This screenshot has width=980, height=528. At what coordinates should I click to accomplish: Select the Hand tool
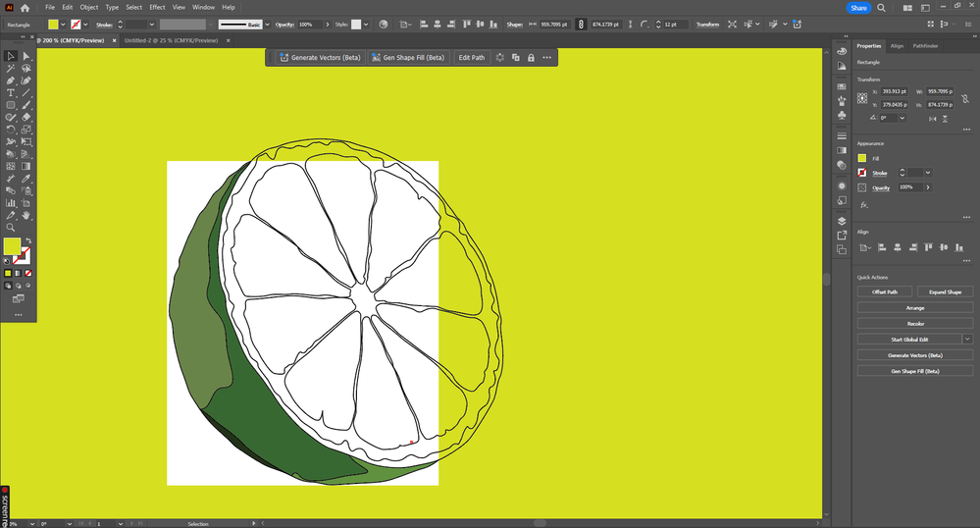tap(26, 215)
